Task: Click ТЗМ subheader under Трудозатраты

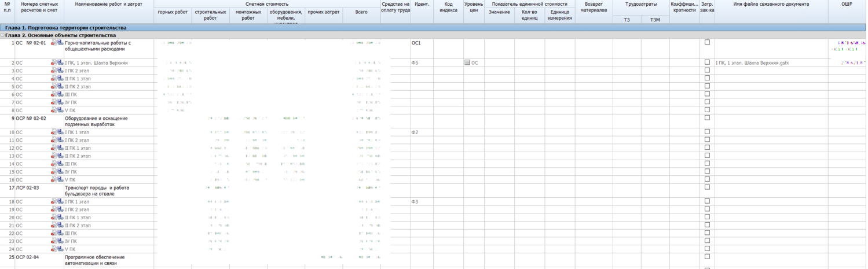Action: pos(655,20)
